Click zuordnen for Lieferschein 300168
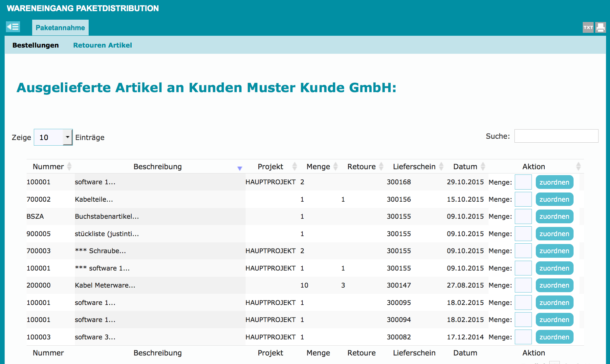This screenshot has height=364, width=610. pos(554,182)
